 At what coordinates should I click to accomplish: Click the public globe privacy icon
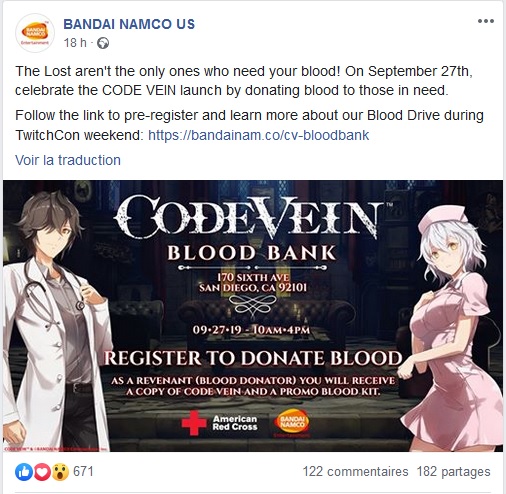[x=103, y=43]
